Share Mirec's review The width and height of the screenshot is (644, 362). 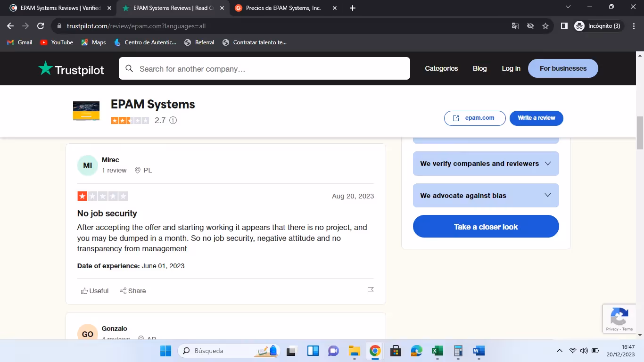pyautogui.click(x=132, y=291)
